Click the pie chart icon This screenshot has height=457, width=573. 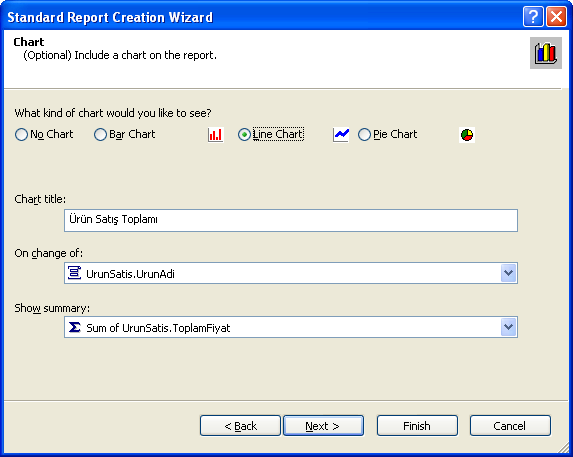[467, 135]
